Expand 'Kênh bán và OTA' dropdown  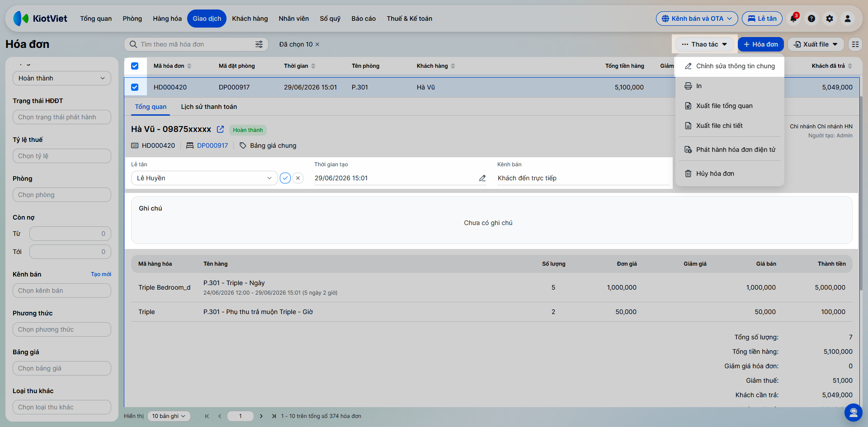tap(697, 19)
